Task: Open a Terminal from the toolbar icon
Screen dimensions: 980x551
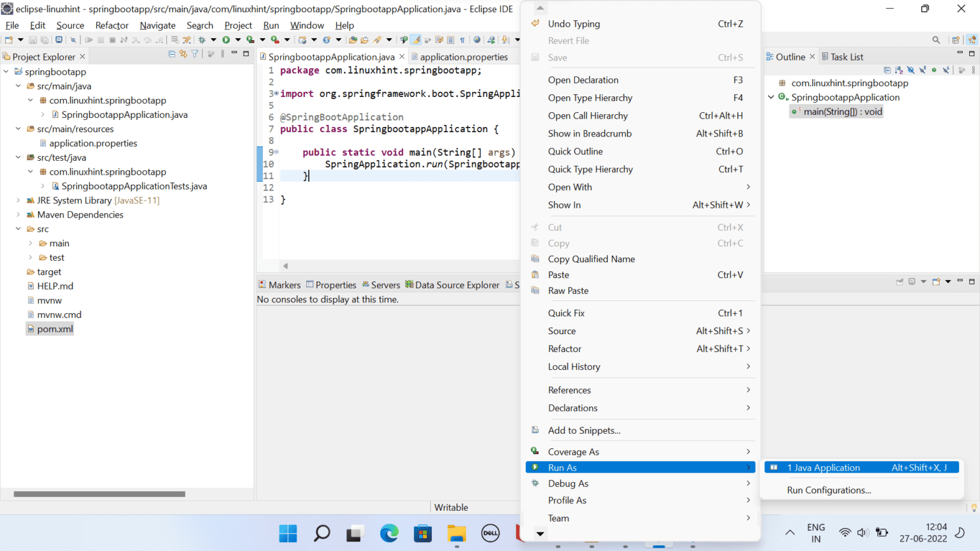Action: click(x=59, y=40)
